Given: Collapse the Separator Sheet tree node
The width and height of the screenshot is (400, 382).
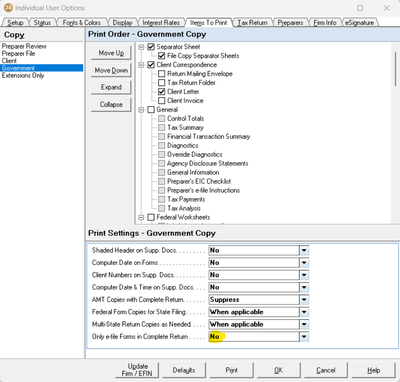Looking at the screenshot, I should click(141, 47).
